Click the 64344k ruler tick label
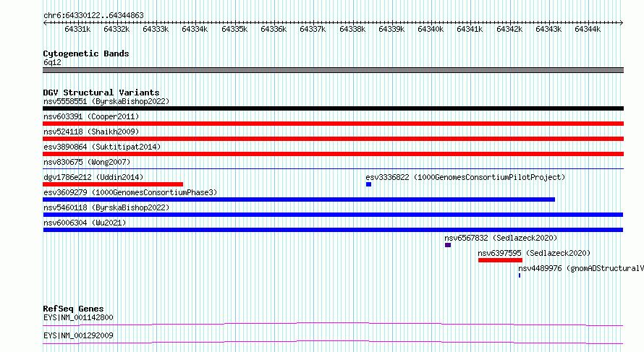This screenshot has height=352, width=644. (x=588, y=30)
